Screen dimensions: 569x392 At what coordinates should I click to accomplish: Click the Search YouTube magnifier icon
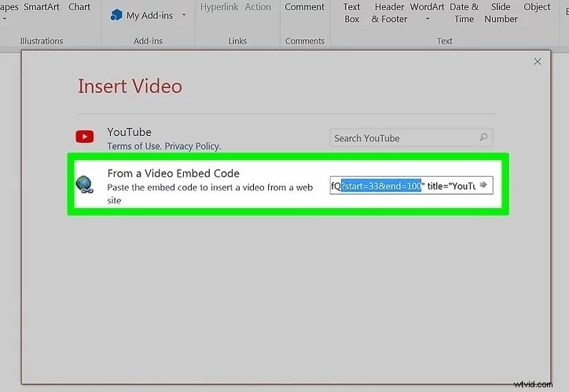483,137
